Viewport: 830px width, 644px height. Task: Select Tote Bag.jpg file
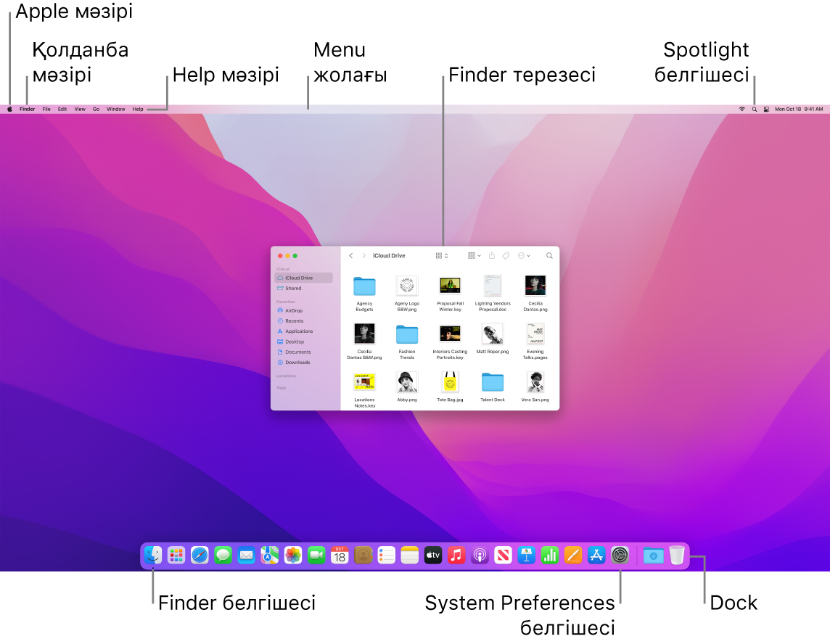click(450, 387)
